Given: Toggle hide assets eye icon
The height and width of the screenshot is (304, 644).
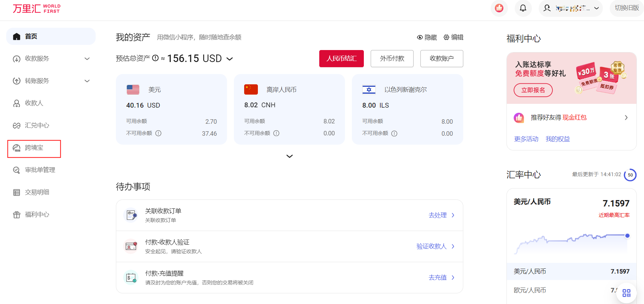Looking at the screenshot, I should pos(420,37).
